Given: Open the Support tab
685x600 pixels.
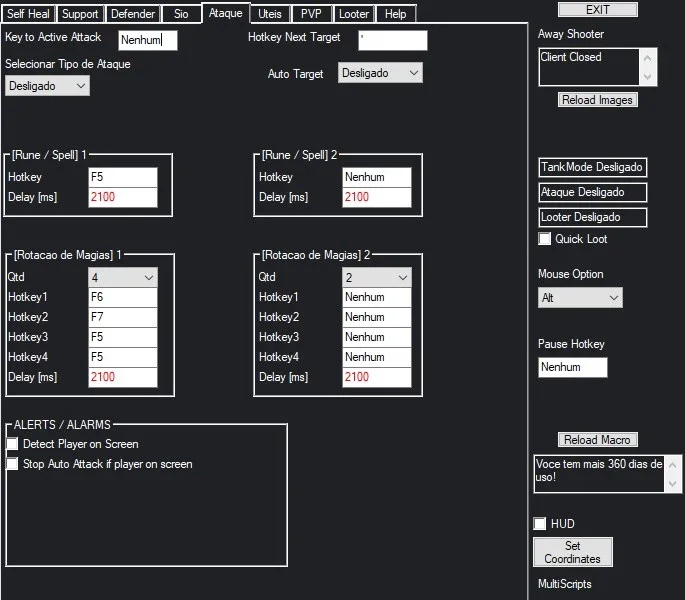Looking at the screenshot, I should coord(80,14).
